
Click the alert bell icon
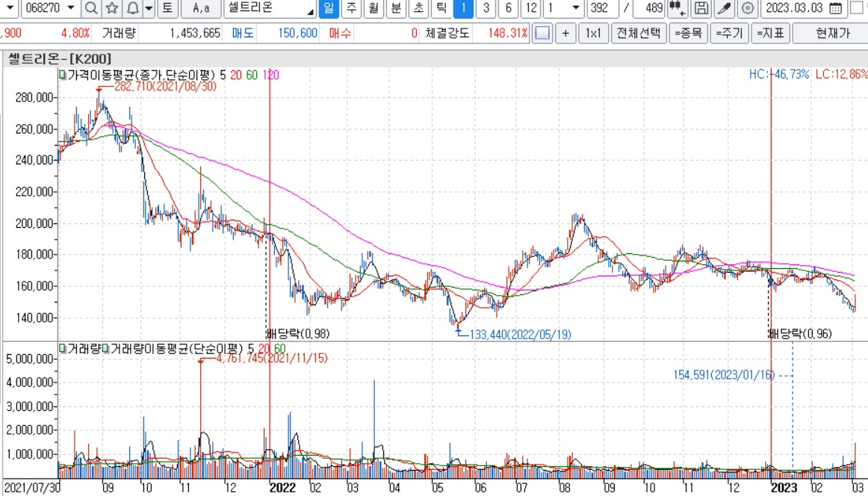132,7
